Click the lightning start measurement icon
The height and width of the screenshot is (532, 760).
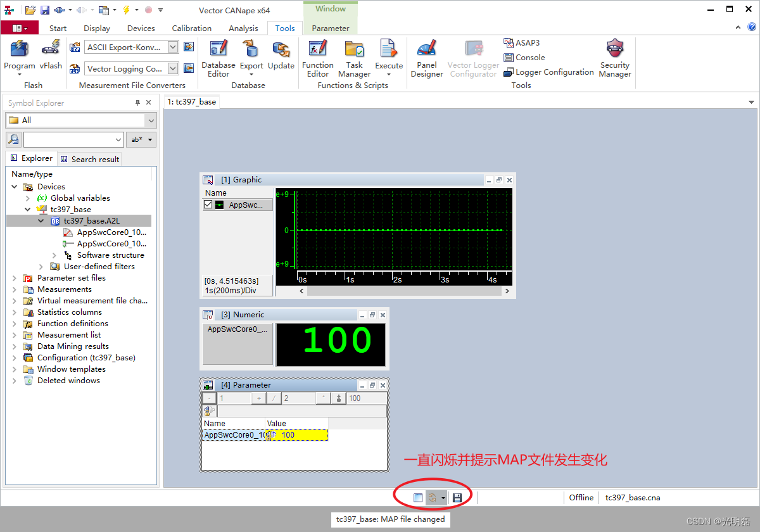pos(126,10)
